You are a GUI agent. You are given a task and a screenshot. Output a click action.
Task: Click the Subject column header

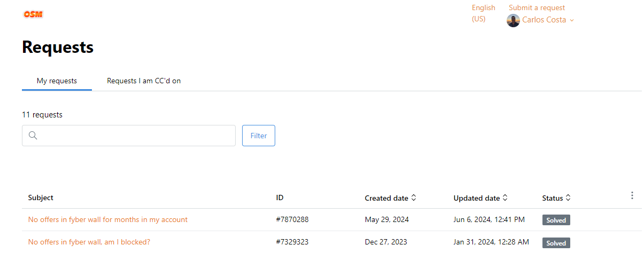[41, 197]
